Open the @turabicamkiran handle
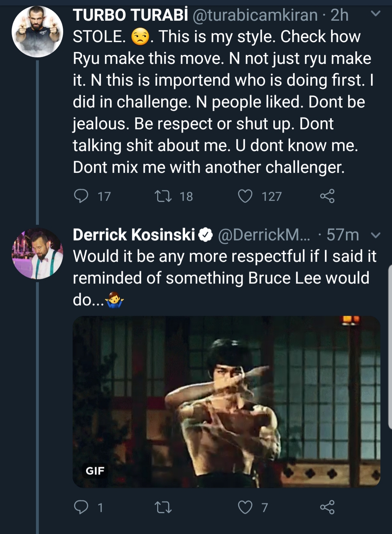This screenshot has width=392, height=534. 255,16
